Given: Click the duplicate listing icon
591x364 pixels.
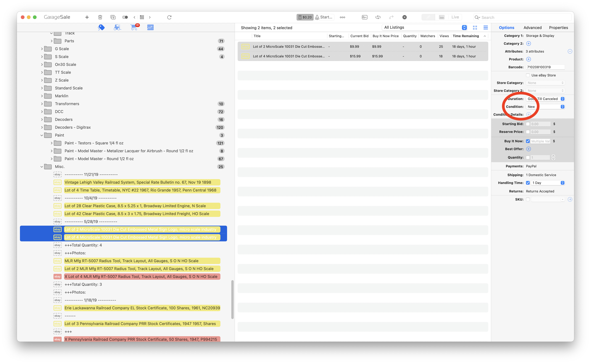Looking at the screenshot, I should (113, 17).
